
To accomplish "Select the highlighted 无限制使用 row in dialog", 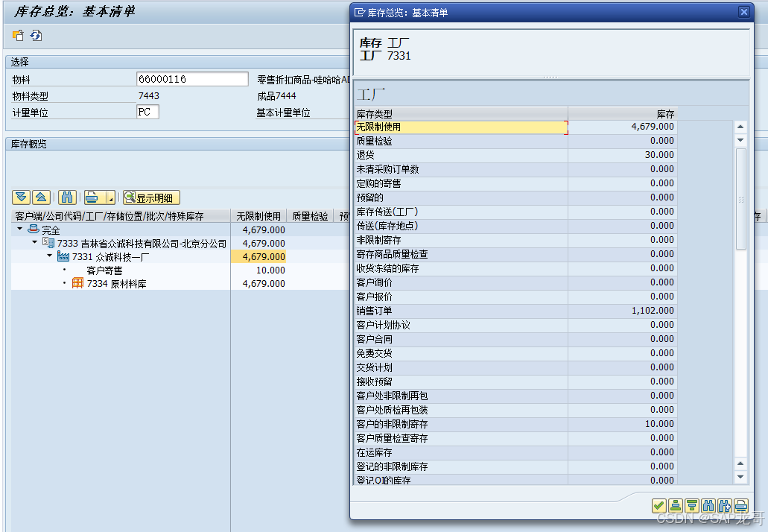I will (461, 127).
